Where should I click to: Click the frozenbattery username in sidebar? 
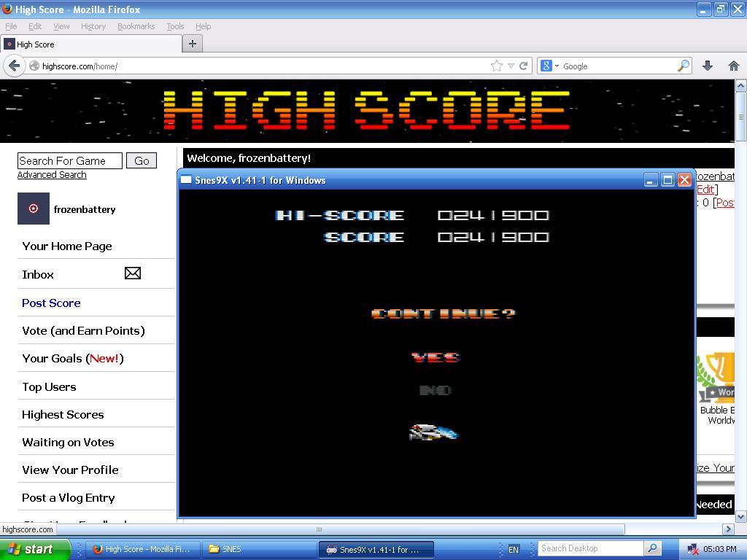click(85, 209)
